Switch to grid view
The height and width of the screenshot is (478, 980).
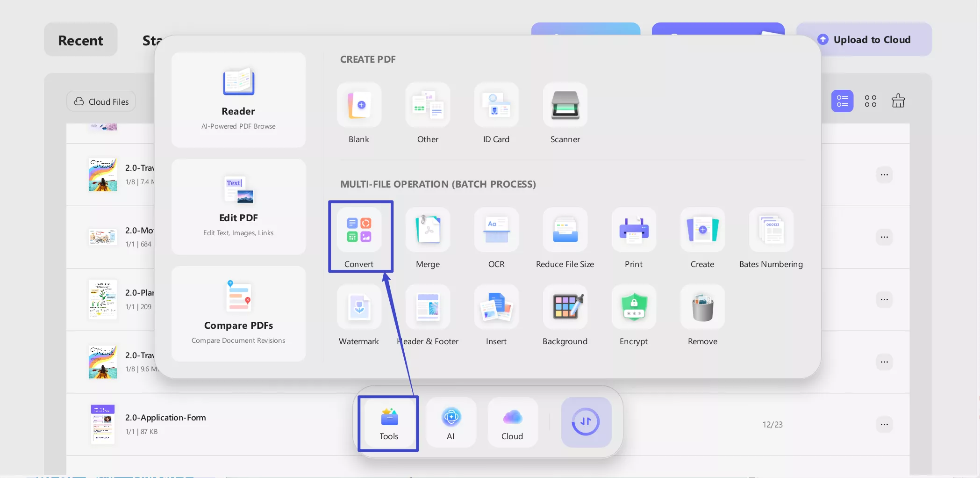pos(871,101)
